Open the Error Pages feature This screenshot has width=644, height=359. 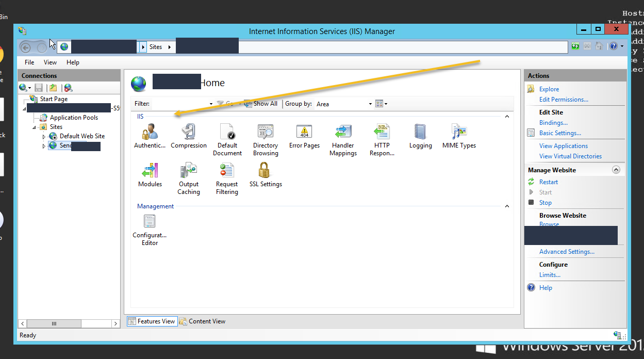(304, 132)
